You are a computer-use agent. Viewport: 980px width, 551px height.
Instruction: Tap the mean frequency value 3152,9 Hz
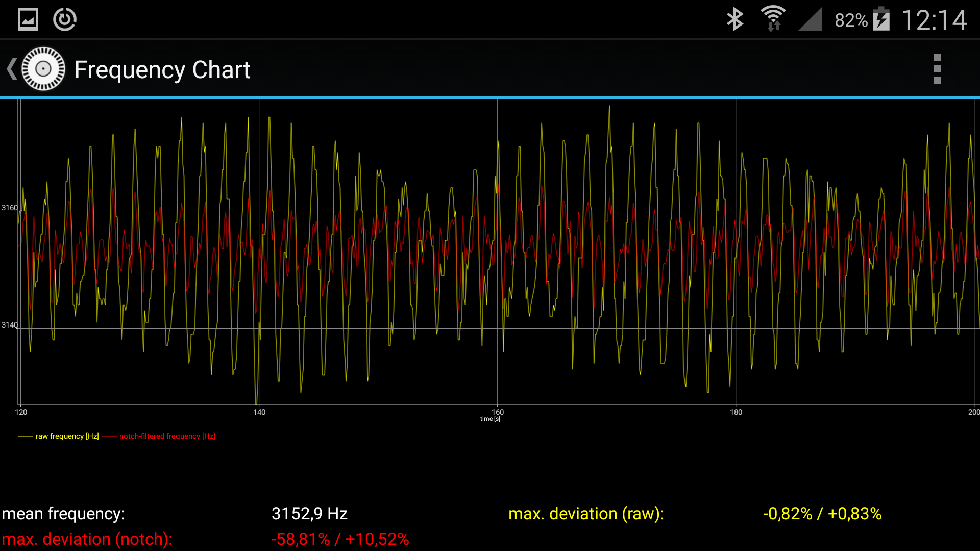[x=309, y=514]
